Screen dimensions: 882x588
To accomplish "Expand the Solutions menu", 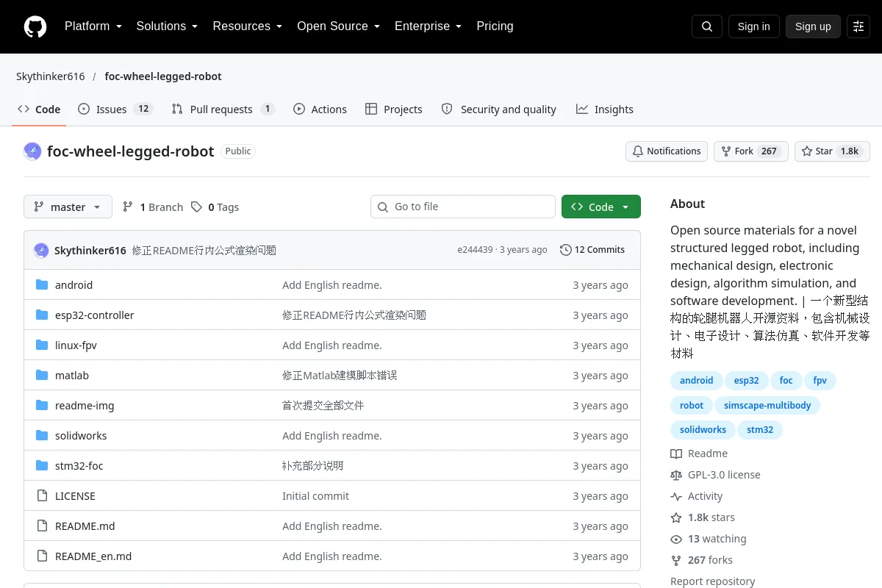I will point(168,26).
